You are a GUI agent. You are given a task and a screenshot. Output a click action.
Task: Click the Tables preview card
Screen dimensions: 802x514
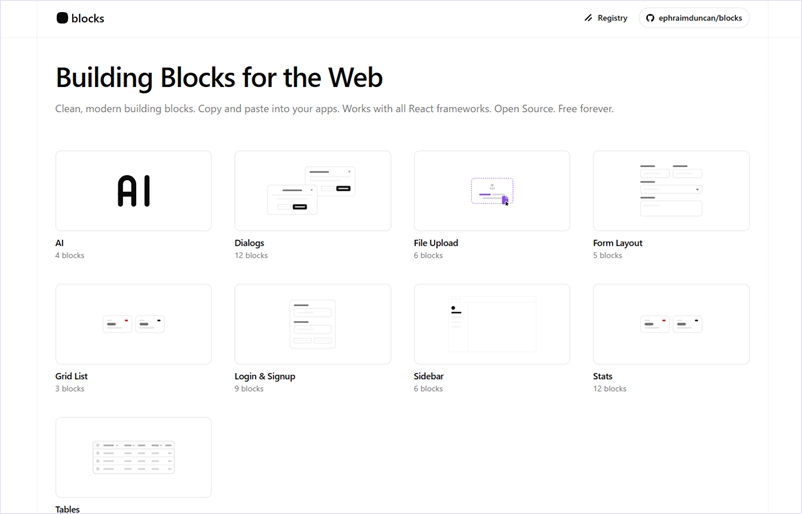[x=133, y=457]
